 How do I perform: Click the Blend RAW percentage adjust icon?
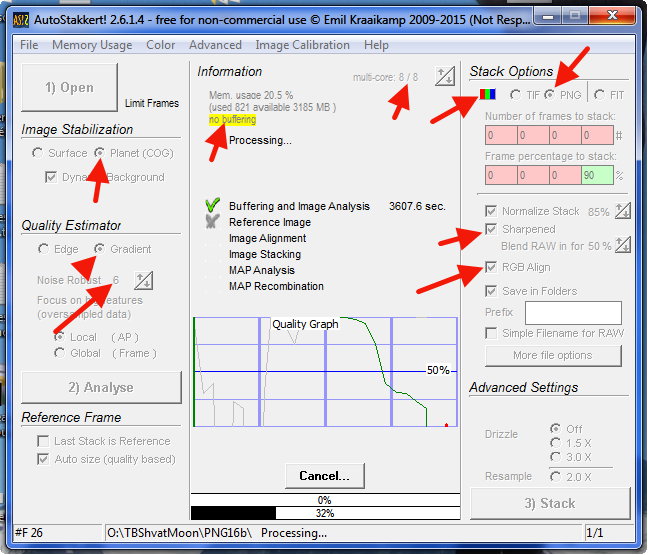tap(622, 245)
